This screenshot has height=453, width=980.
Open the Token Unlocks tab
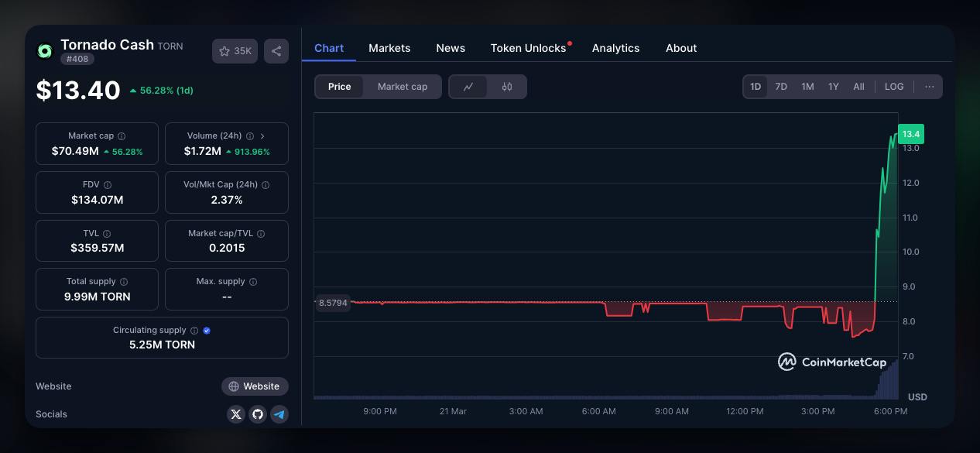529,48
